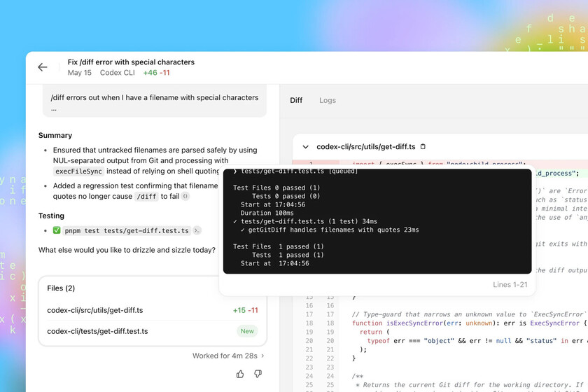Click diff line 17 Type-guard comment
This screenshot has height=392, width=588.
(469, 314)
